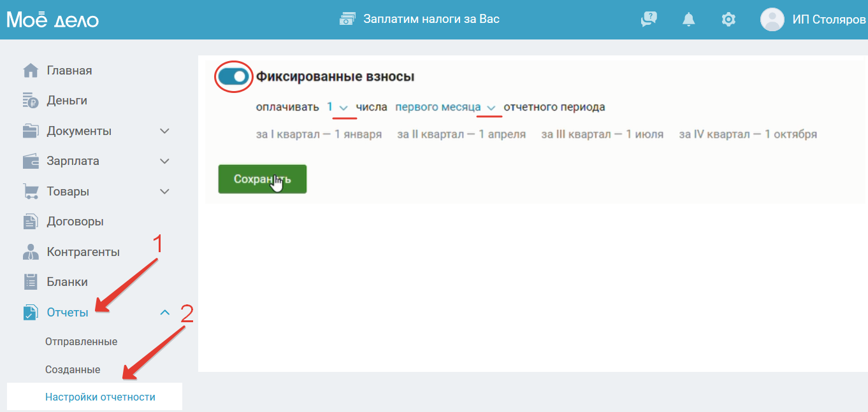Screen dimensions: 868x412
Task: Open the первого месяца dropdown
Action: pyautogui.click(x=445, y=108)
